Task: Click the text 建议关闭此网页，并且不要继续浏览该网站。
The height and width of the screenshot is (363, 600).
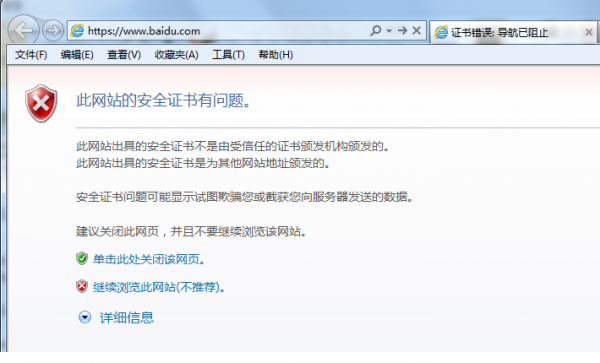Action: [x=191, y=231]
